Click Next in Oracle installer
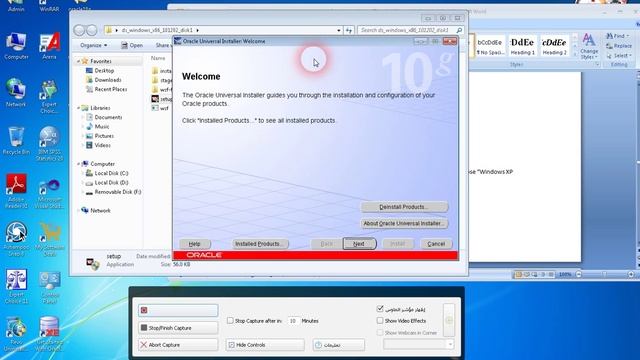Image resolution: width=640 pixels, height=360 pixels. pyautogui.click(x=359, y=244)
